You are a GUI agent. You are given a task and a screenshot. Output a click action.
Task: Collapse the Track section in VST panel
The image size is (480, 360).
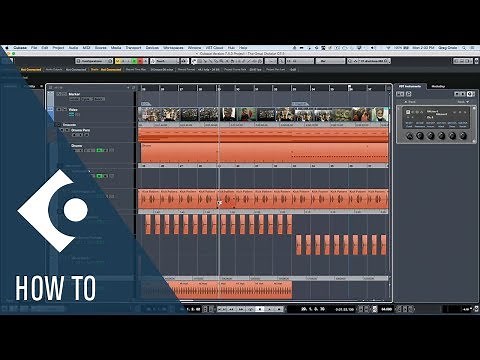(x=410, y=102)
